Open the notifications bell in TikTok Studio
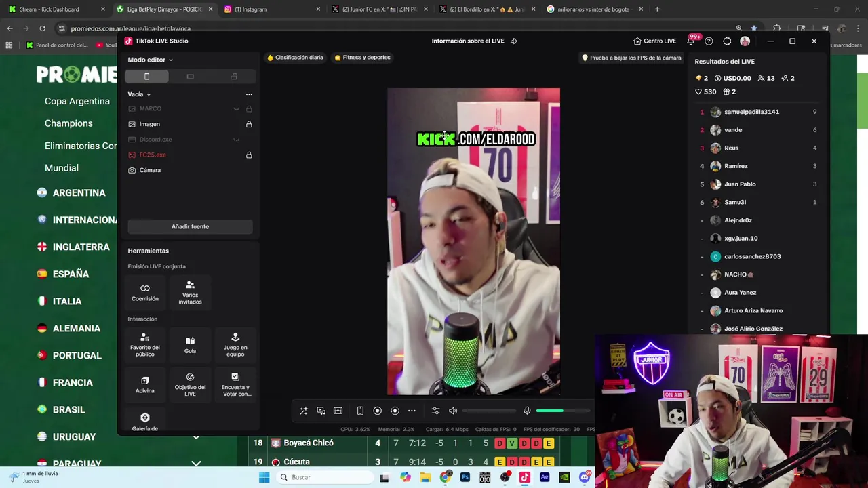Image resolution: width=868 pixels, height=488 pixels. click(x=691, y=41)
